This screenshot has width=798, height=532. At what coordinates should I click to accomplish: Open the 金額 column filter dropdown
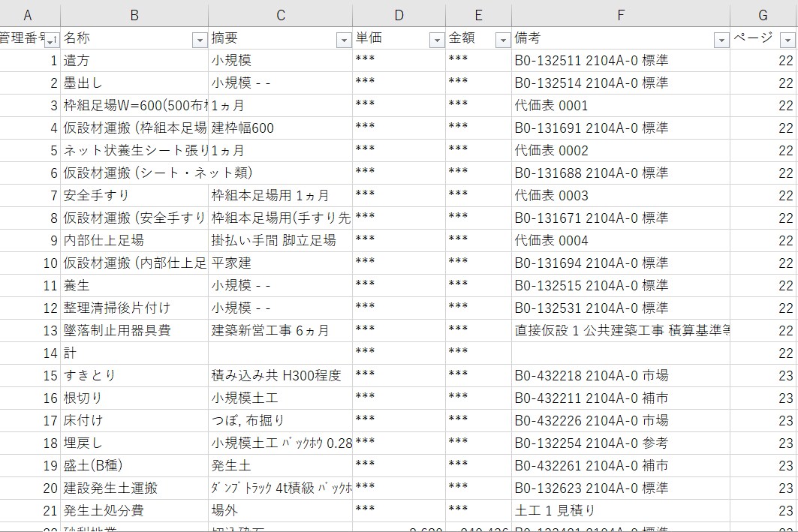pyautogui.click(x=503, y=41)
